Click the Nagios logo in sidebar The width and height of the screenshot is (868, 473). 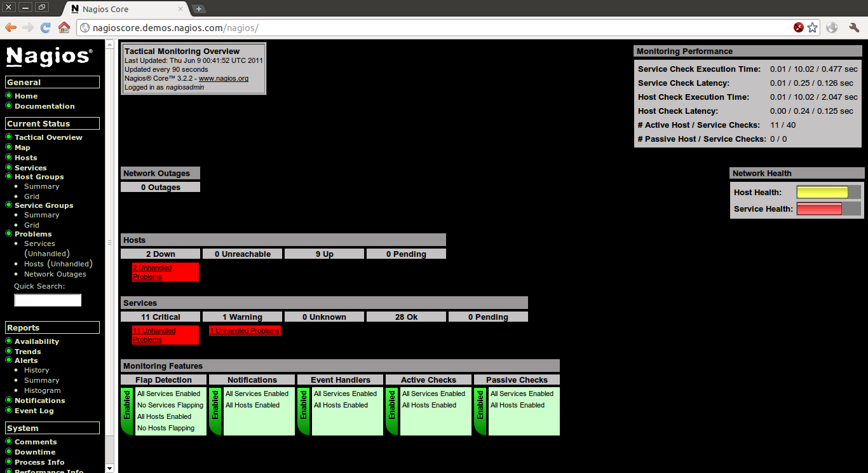49,56
